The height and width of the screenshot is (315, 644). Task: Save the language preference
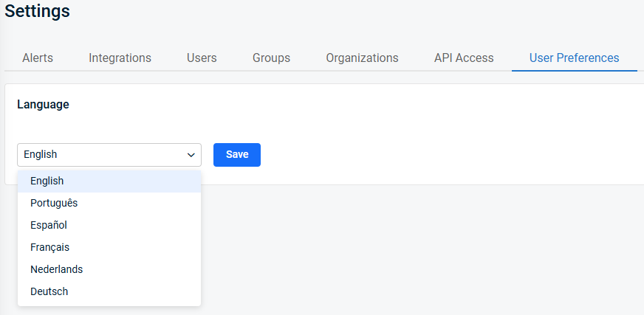coord(237,155)
